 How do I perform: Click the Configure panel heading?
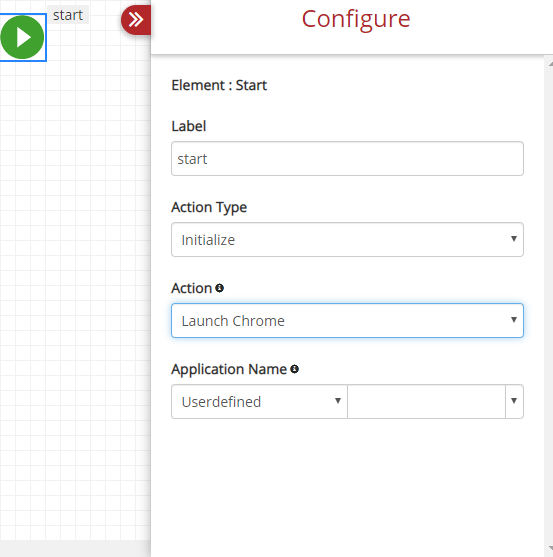(356, 19)
